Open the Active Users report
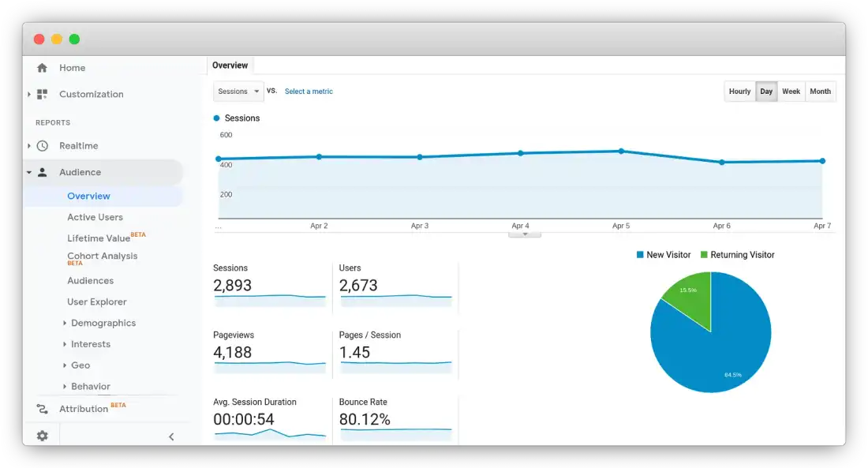Image resolution: width=868 pixels, height=468 pixels. (x=95, y=216)
